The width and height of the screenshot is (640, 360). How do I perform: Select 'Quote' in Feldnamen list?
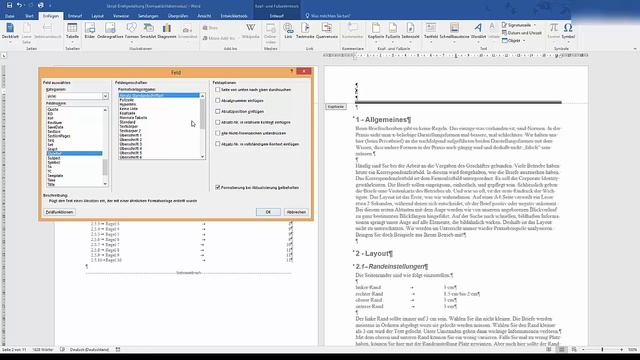53,109
